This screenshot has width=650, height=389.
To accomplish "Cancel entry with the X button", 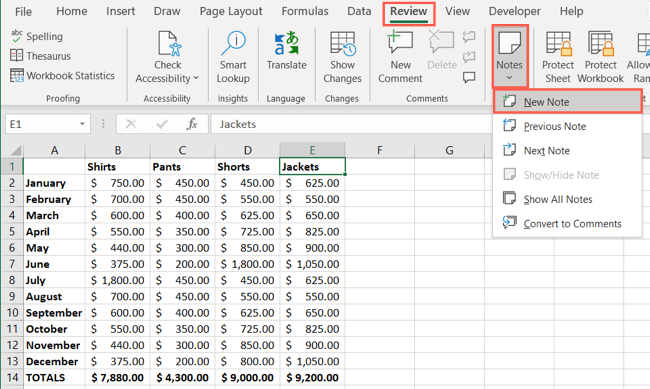I will [131, 124].
